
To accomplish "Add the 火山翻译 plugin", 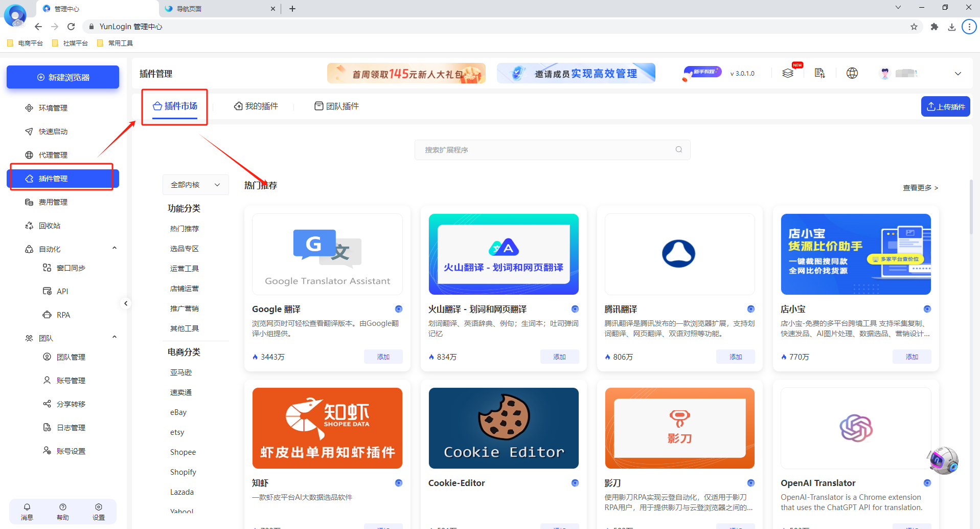I will [x=560, y=357].
